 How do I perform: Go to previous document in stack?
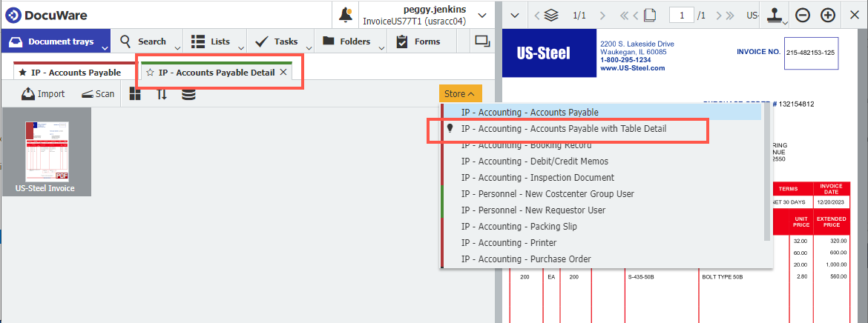(x=536, y=16)
